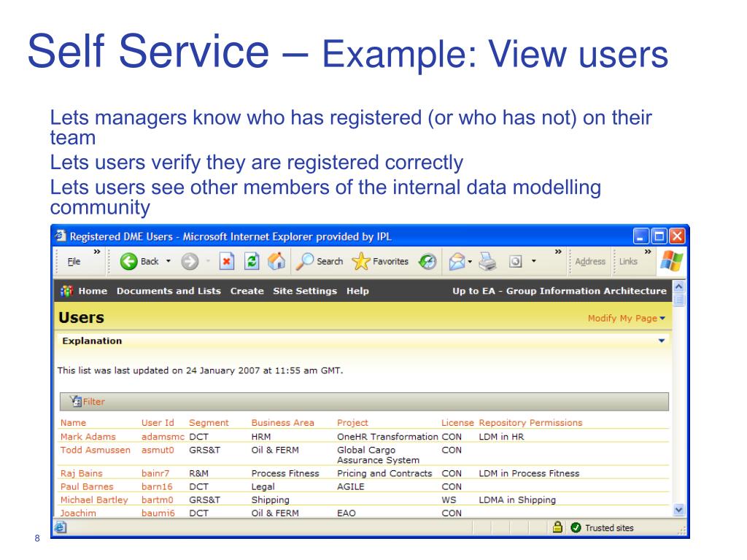
Task: Open the File menu
Action: point(74,262)
